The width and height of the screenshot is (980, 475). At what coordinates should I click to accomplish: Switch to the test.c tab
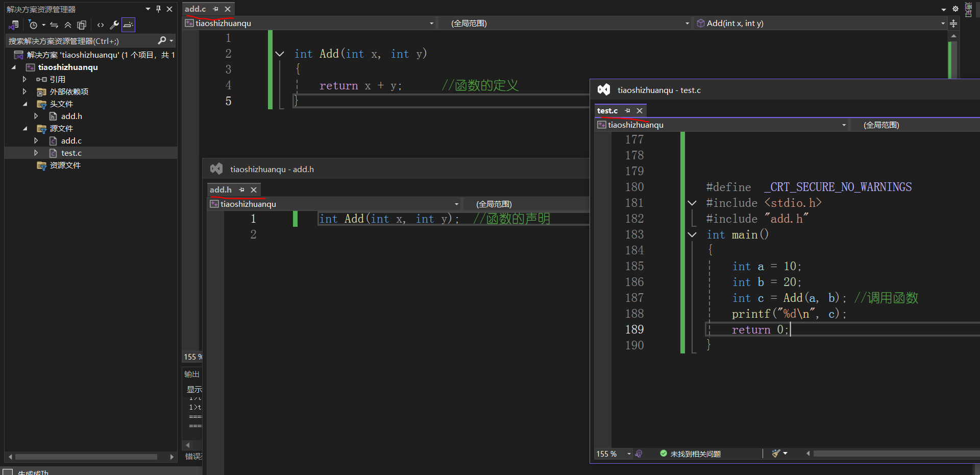click(x=607, y=111)
